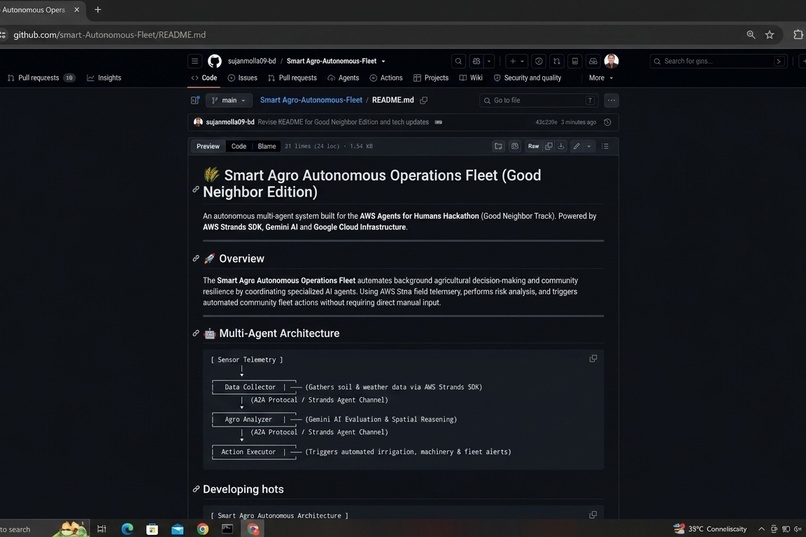Open the repositories icon in header
Screen dimensions: 806x537
(x=575, y=61)
